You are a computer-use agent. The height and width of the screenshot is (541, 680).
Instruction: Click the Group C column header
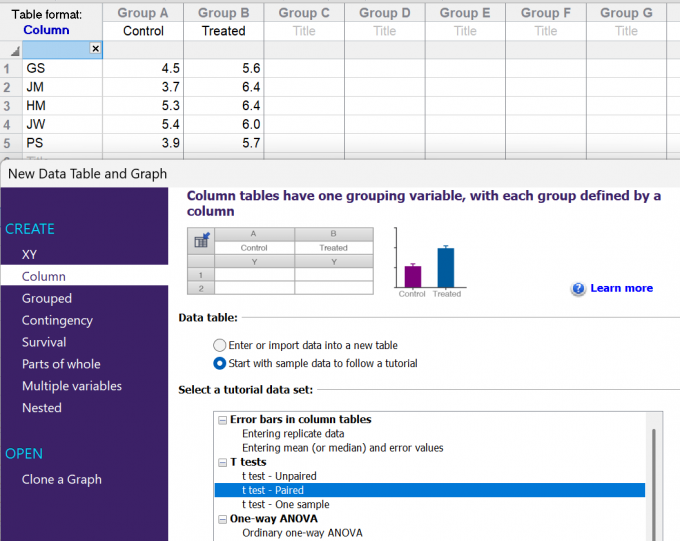click(x=304, y=13)
